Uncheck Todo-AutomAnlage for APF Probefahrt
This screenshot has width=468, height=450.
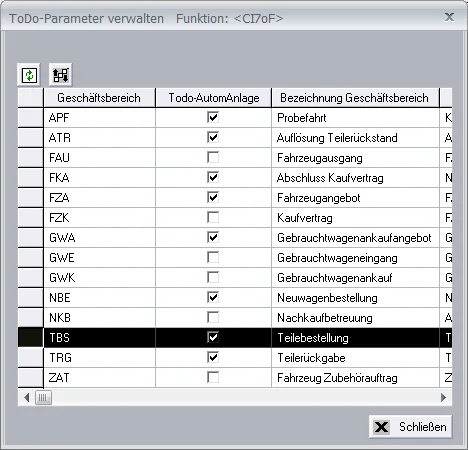click(x=213, y=117)
